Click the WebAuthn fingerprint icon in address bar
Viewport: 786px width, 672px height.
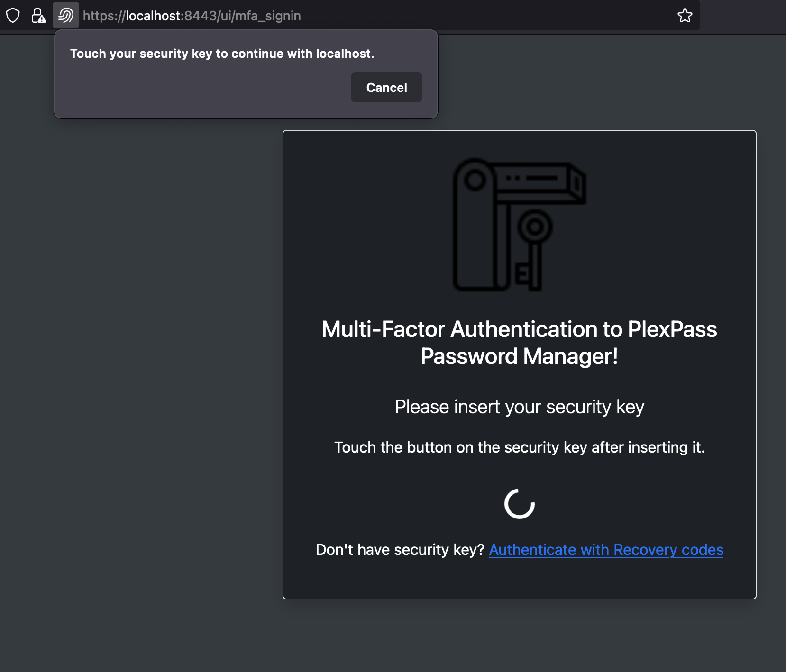[66, 16]
